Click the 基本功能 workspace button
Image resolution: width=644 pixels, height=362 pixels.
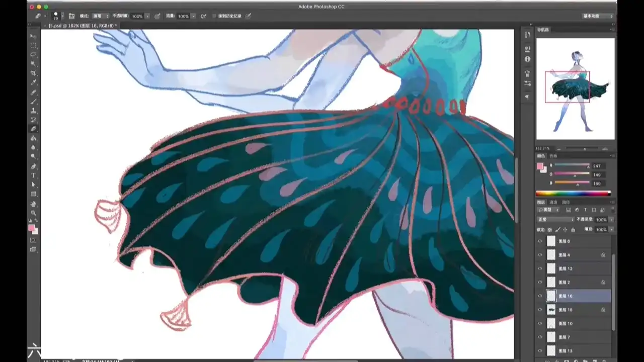tap(598, 16)
